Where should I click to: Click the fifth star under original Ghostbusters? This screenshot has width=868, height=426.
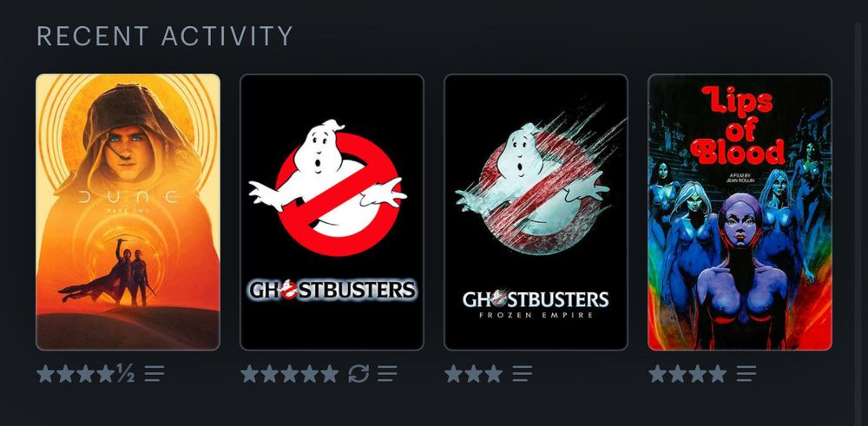point(329,374)
